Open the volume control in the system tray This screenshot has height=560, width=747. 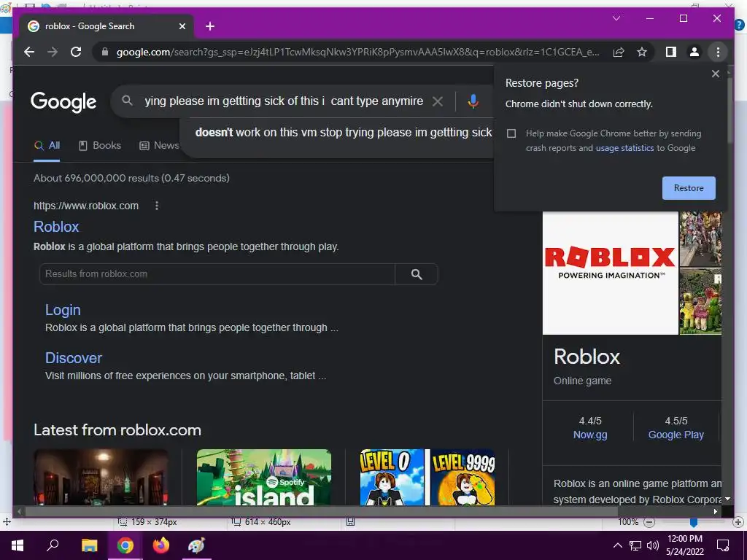[653, 545]
